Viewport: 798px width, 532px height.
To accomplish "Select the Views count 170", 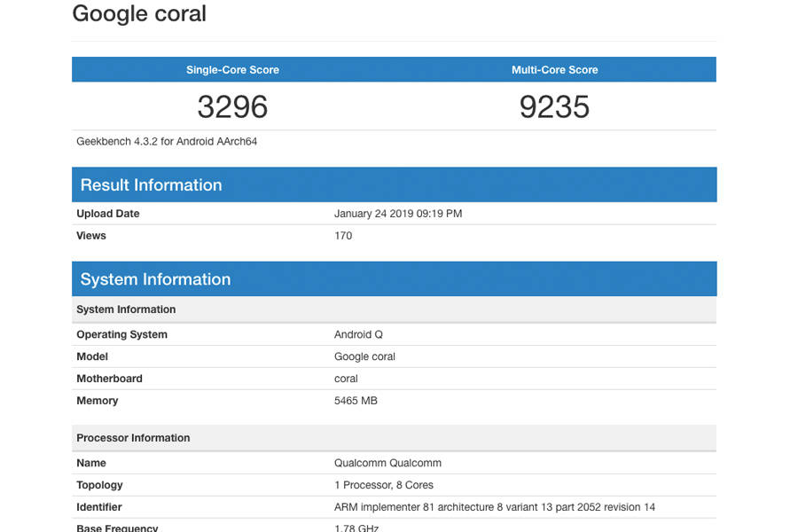I will click(341, 236).
